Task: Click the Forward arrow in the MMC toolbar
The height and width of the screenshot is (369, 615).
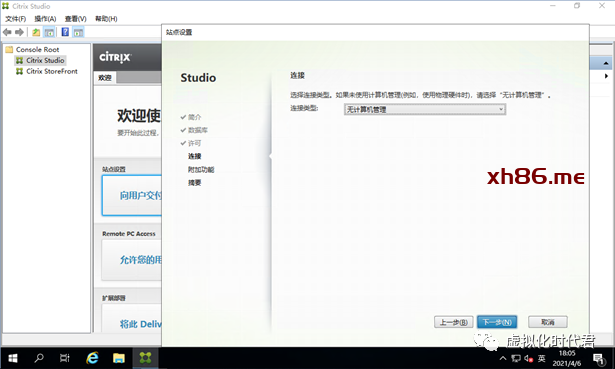Action: pos(19,32)
